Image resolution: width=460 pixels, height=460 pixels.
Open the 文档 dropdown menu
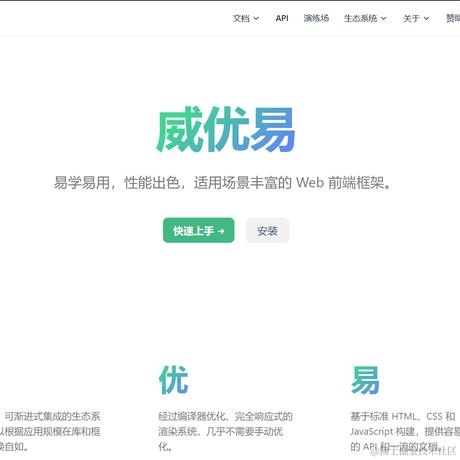click(x=246, y=18)
